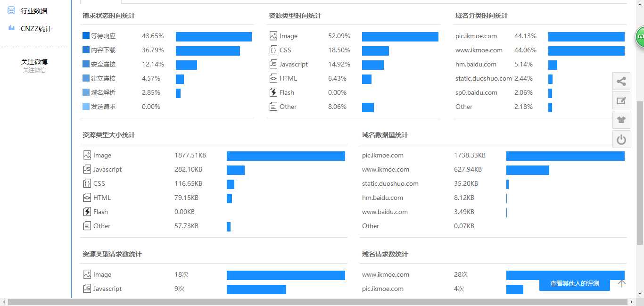
Task: Select www.ikmoe.com in 域名分类时间统计
Action: point(479,50)
